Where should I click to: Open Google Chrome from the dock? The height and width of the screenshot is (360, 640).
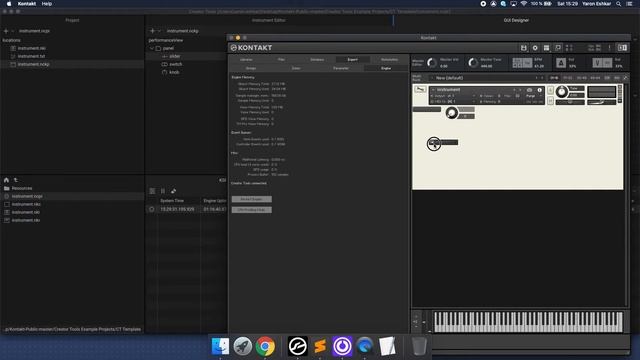coord(265,346)
